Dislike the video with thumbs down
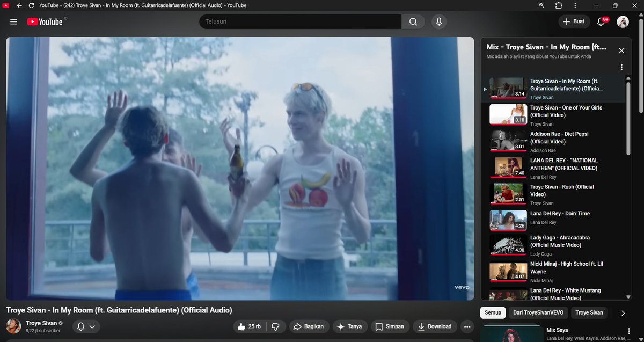Viewport: 644px width, 342px height. [275, 326]
